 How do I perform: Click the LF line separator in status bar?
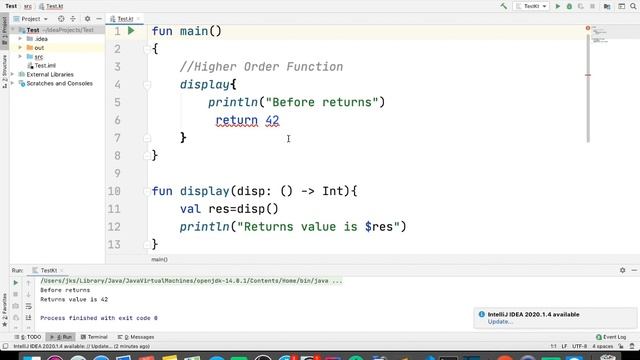pos(564,346)
